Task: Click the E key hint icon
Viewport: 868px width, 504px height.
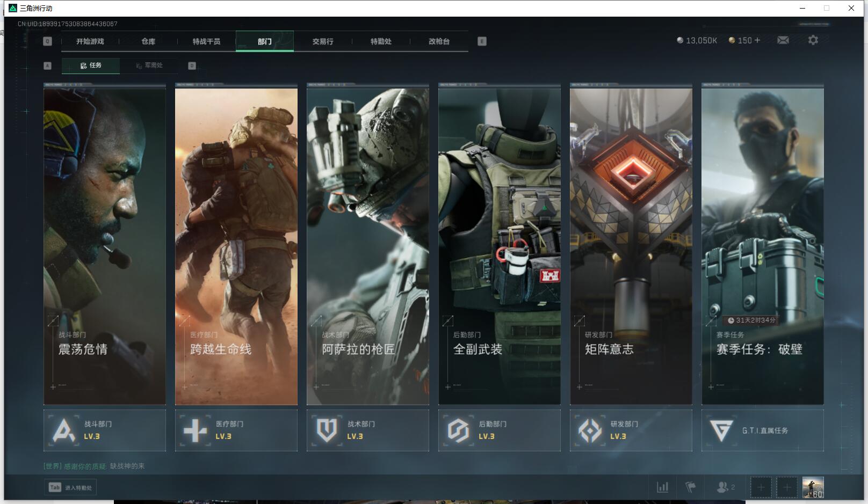Action: (x=482, y=41)
